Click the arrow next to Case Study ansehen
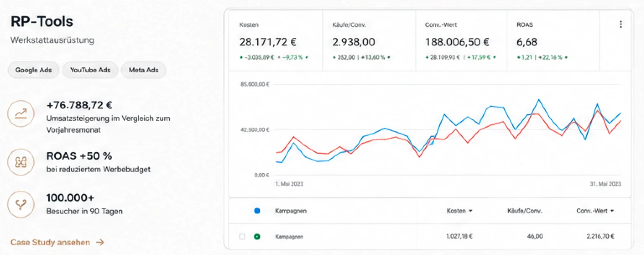This screenshot has height=255, width=644. click(x=100, y=242)
